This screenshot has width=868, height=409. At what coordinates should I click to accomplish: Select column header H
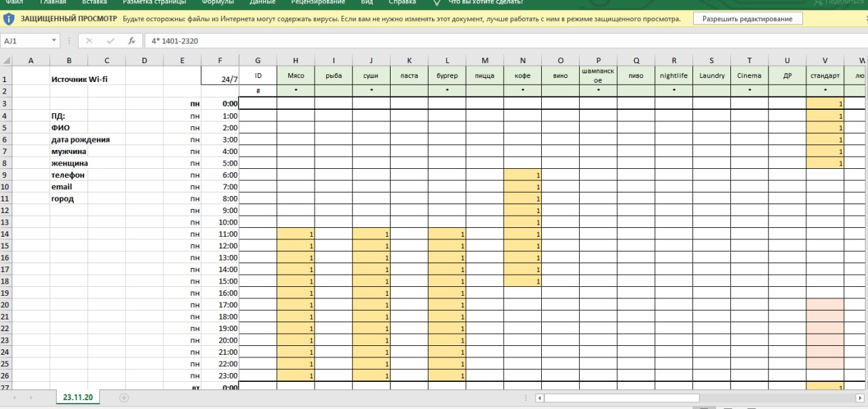(296, 60)
